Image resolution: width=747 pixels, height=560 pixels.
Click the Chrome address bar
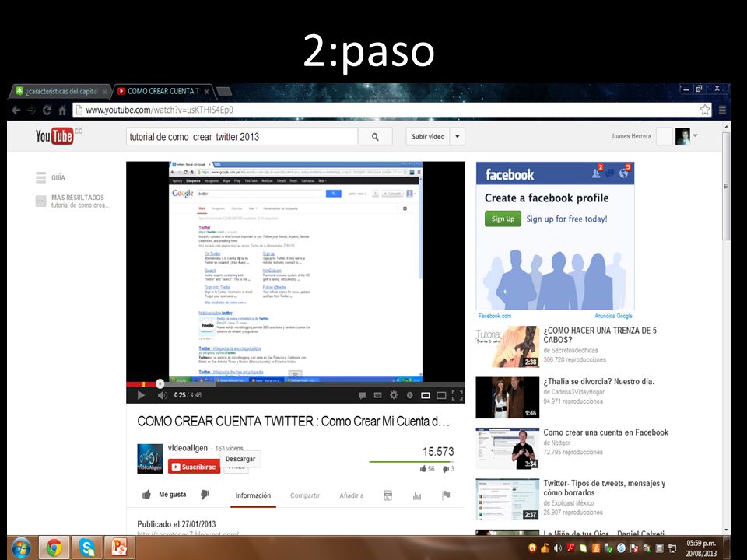click(x=391, y=110)
